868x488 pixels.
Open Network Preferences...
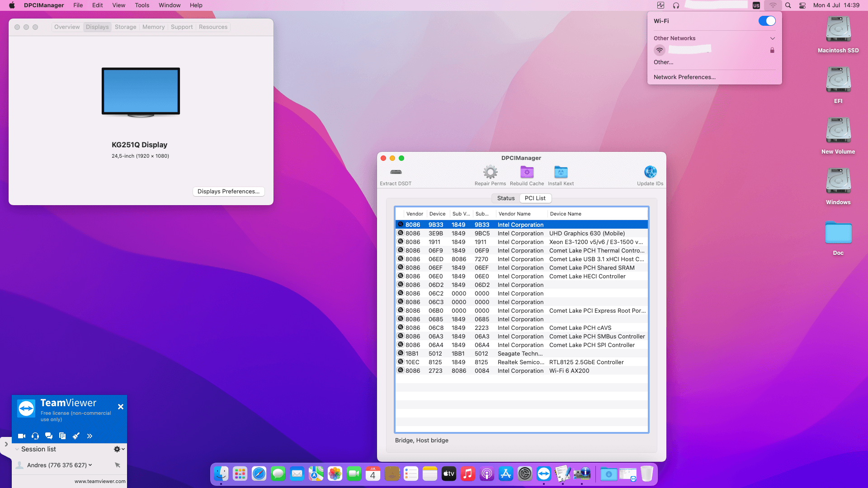coord(684,77)
